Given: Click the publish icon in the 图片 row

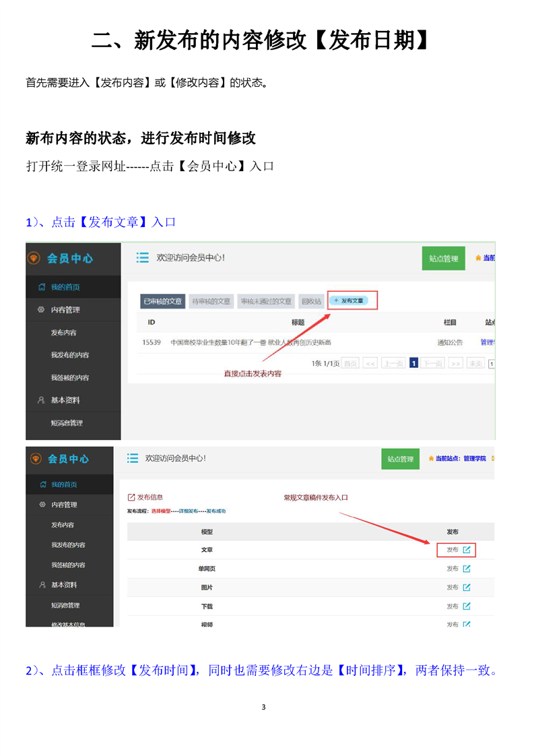Looking at the screenshot, I should 467,588.
